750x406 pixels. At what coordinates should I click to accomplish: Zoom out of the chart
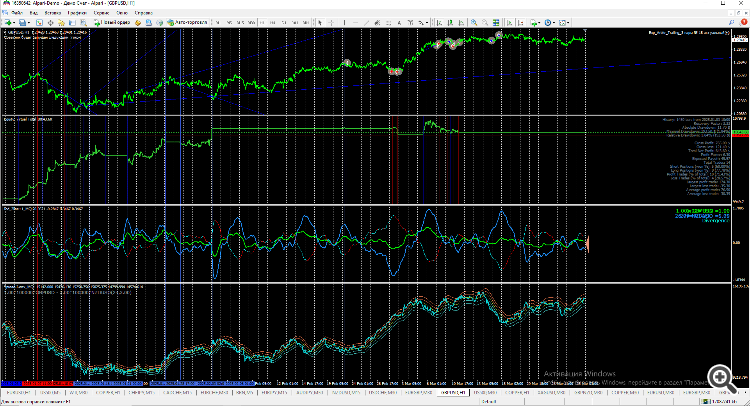click(x=485, y=22)
